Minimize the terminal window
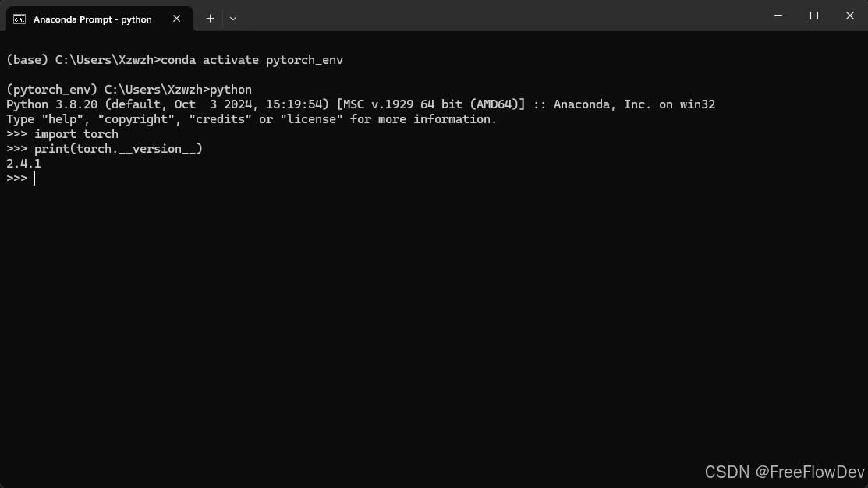Viewport: 868px width, 488px height. click(778, 16)
